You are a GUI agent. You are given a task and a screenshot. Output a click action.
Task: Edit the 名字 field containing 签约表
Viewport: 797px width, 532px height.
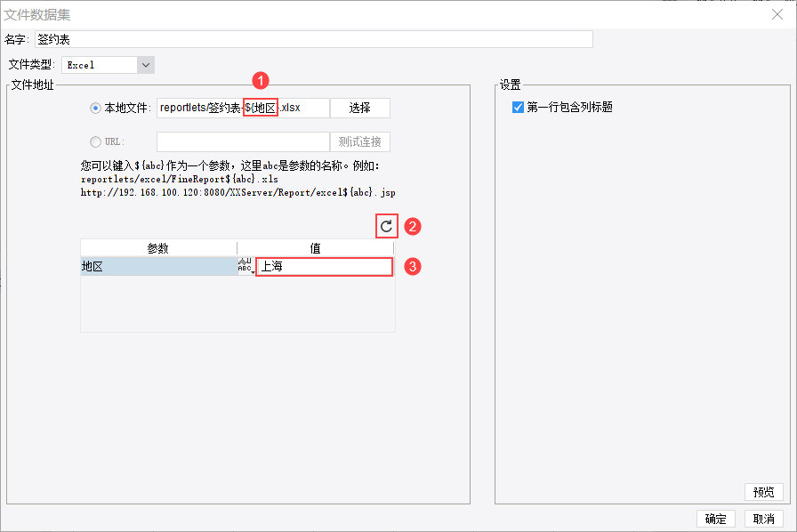pyautogui.click(x=314, y=39)
